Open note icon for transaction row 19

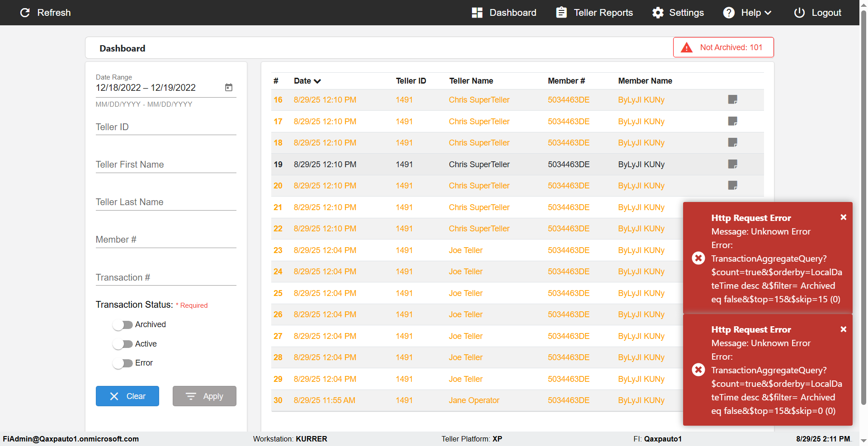732,164
